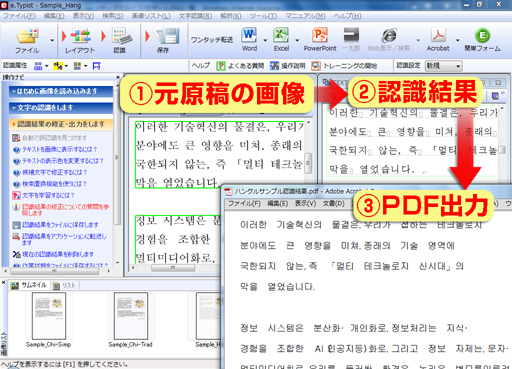Click the third 認識属性 column icon
Image resolution: width=512 pixels, height=369 pixels.
(77, 66)
